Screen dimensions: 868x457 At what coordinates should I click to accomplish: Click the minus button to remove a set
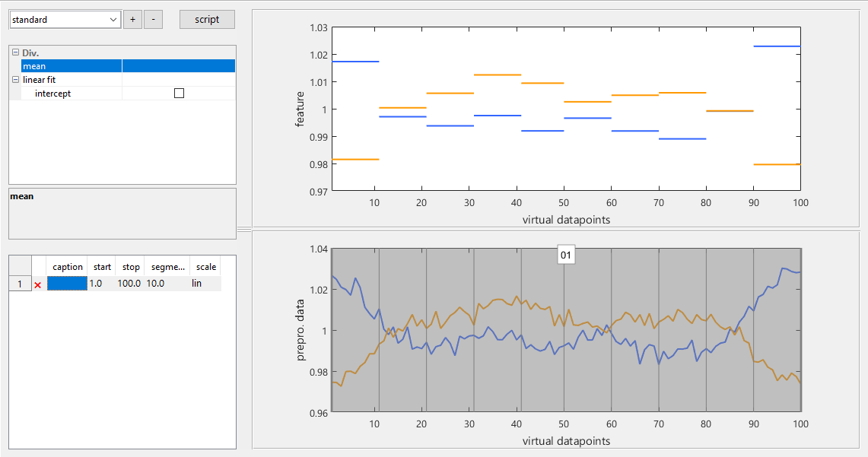pyautogui.click(x=153, y=20)
